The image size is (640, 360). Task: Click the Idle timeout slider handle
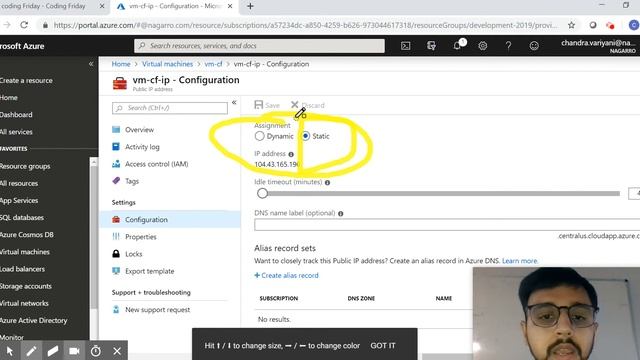[262, 193]
